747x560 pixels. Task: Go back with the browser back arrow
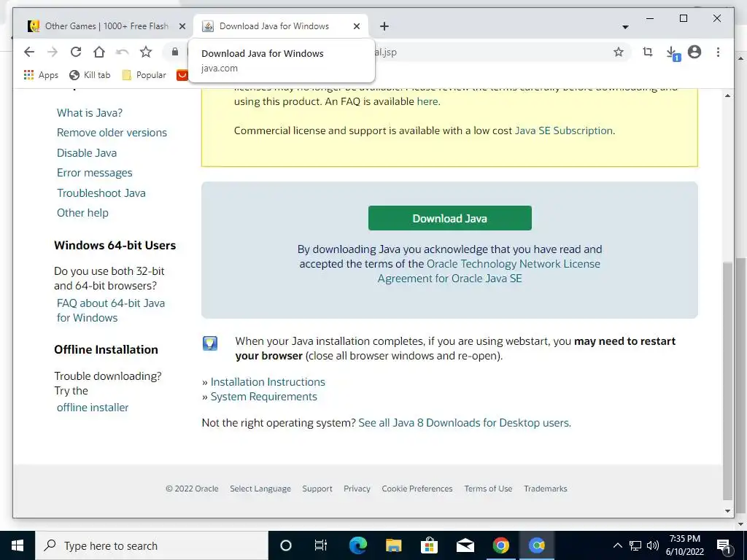pyautogui.click(x=29, y=52)
